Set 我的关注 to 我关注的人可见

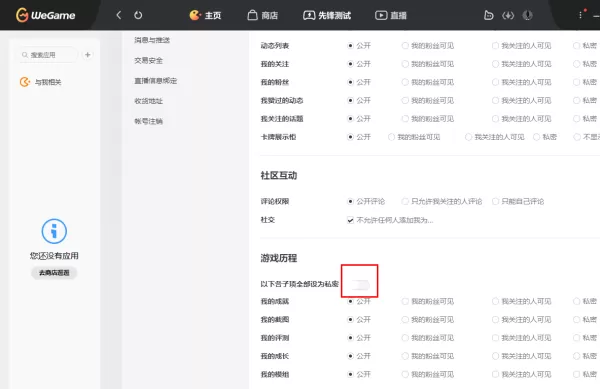coord(495,64)
